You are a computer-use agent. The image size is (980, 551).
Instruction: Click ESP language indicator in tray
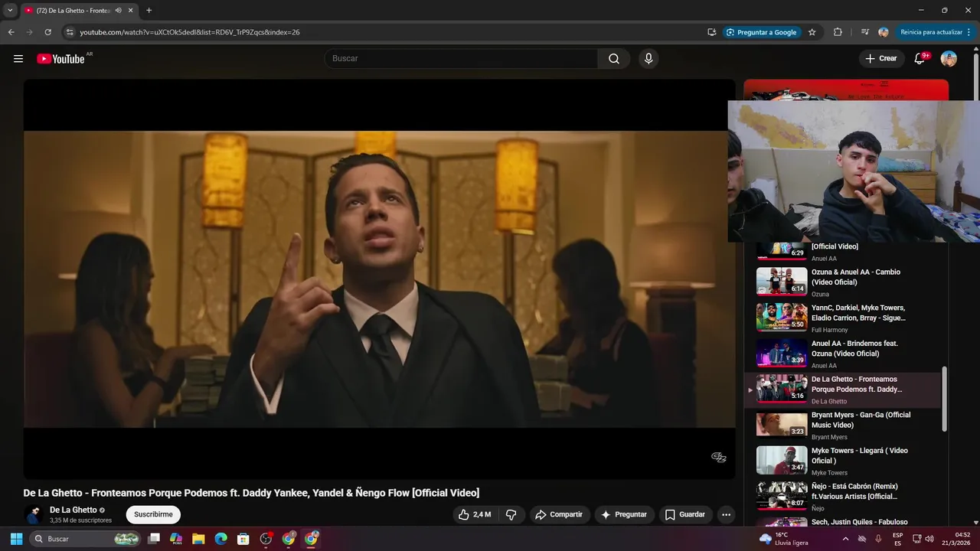(897, 539)
